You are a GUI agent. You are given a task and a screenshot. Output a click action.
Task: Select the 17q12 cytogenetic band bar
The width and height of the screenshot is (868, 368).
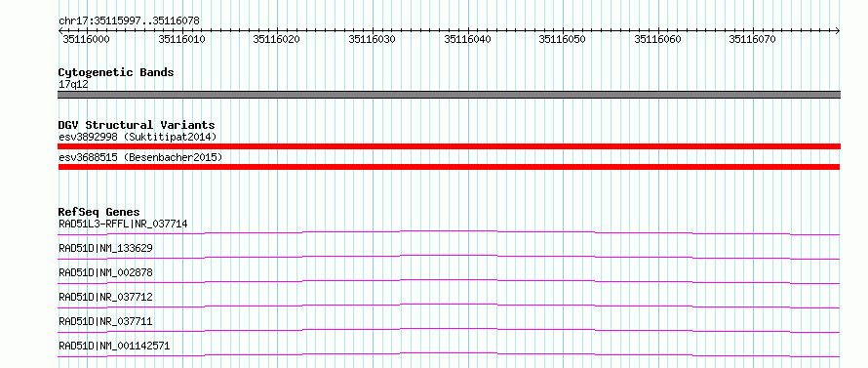click(x=449, y=95)
